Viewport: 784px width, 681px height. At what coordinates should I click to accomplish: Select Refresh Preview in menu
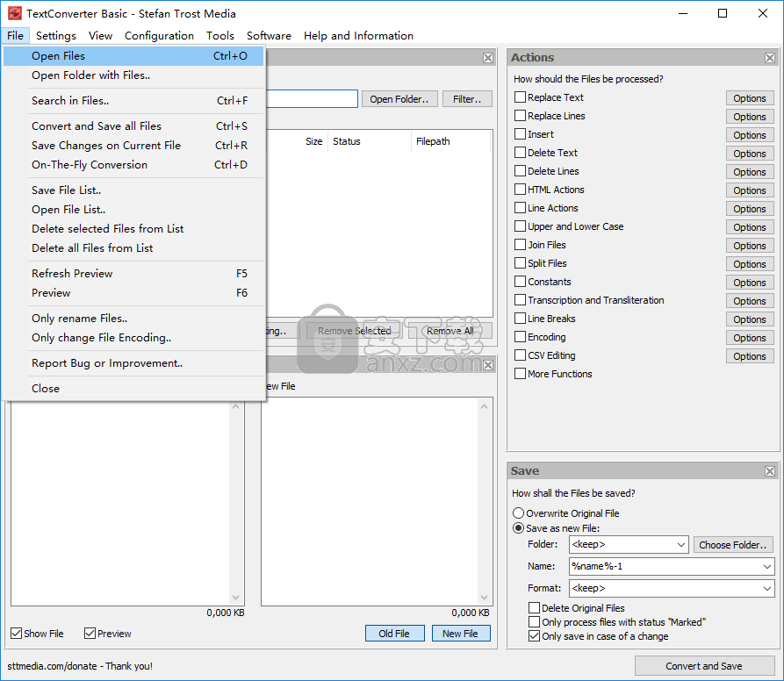(x=133, y=274)
